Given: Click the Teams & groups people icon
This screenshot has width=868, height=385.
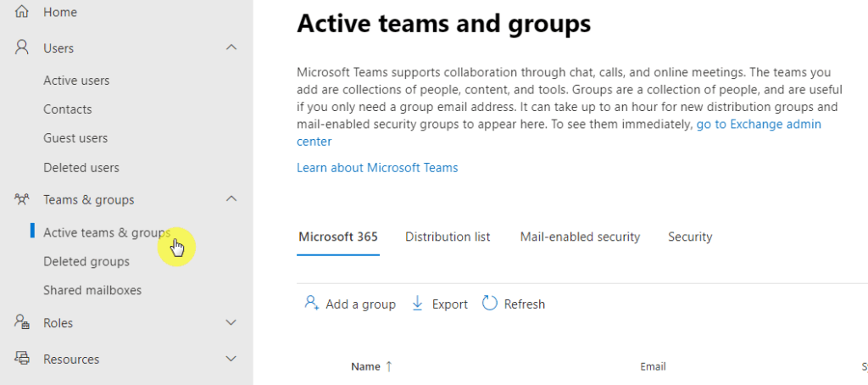Looking at the screenshot, I should click(x=21, y=199).
